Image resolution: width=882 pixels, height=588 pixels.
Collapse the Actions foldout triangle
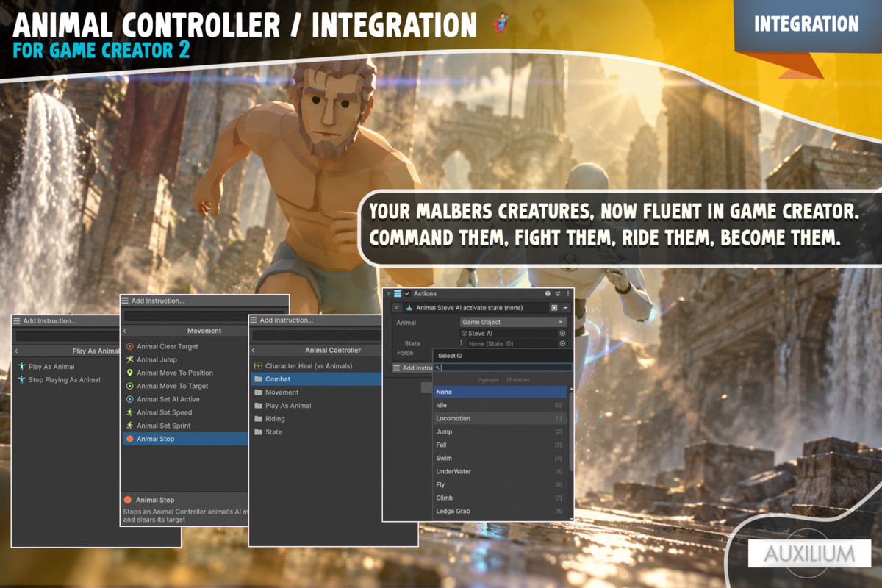point(389,293)
